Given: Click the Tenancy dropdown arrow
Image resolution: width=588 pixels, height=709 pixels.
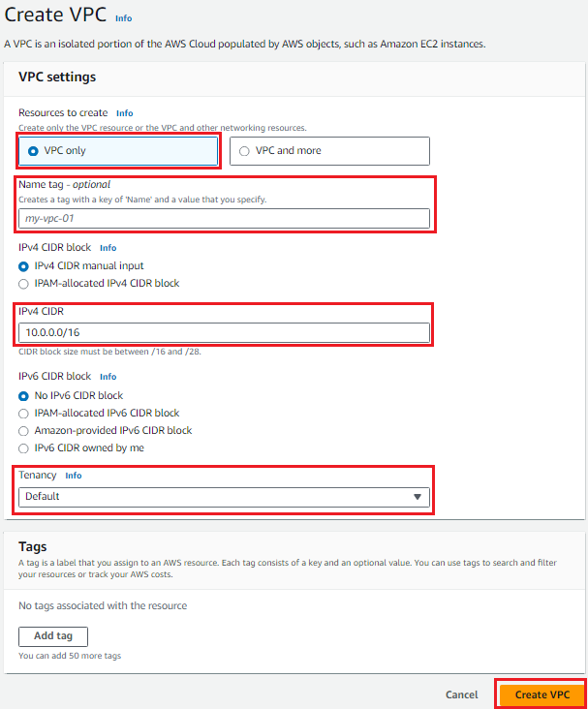Looking at the screenshot, I should click(418, 497).
